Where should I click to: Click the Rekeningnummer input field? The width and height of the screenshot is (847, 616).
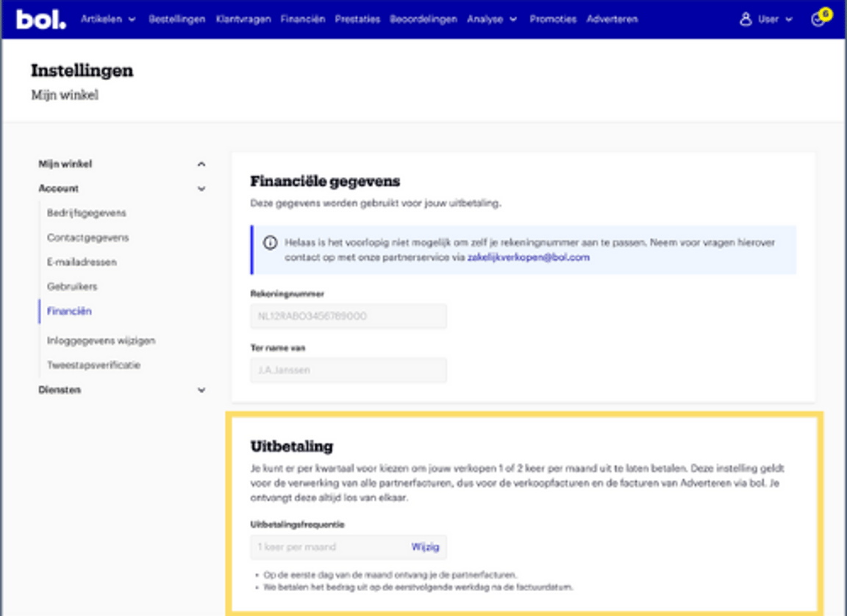pyautogui.click(x=348, y=316)
